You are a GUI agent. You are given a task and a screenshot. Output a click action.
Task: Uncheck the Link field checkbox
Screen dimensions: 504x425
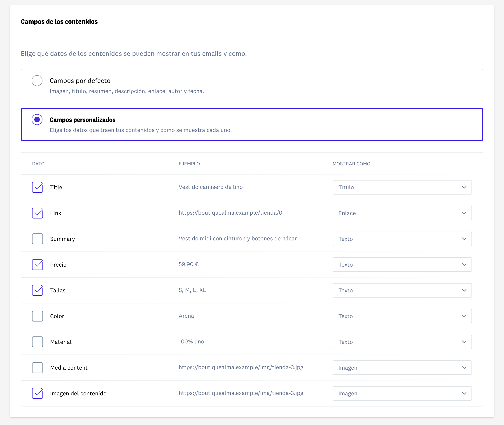(x=37, y=213)
